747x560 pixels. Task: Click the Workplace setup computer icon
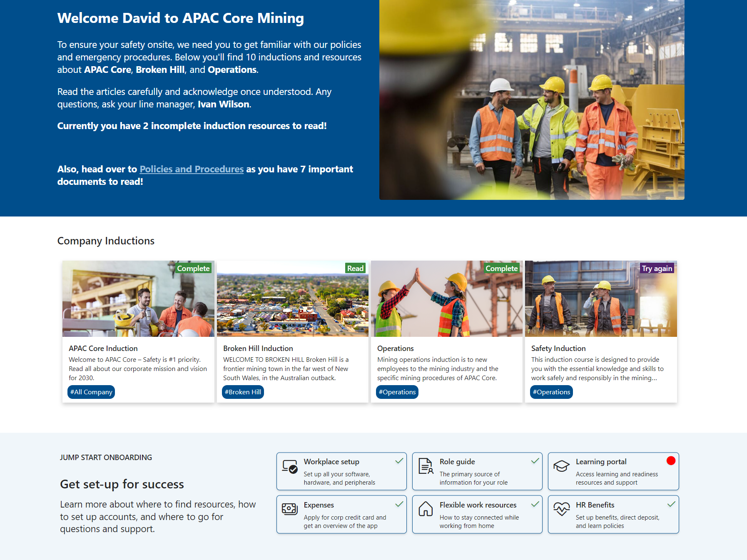pyautogui.click(x=290, y=467)
